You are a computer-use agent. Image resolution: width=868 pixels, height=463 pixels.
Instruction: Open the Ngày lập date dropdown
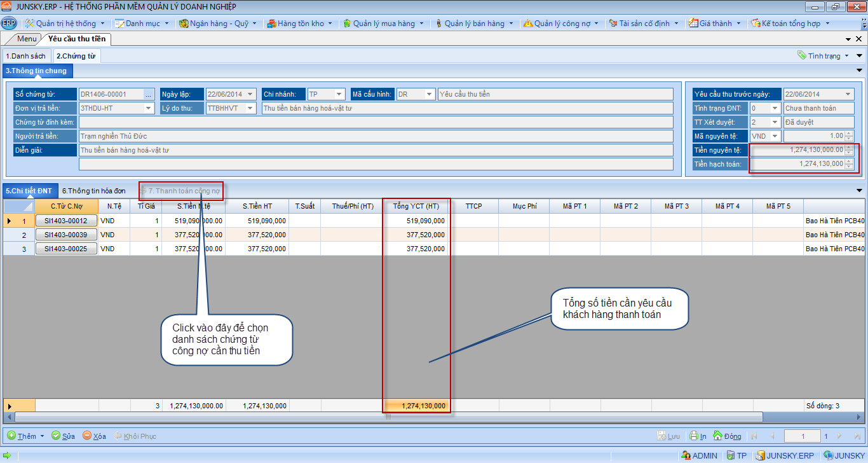coord(250,94)
